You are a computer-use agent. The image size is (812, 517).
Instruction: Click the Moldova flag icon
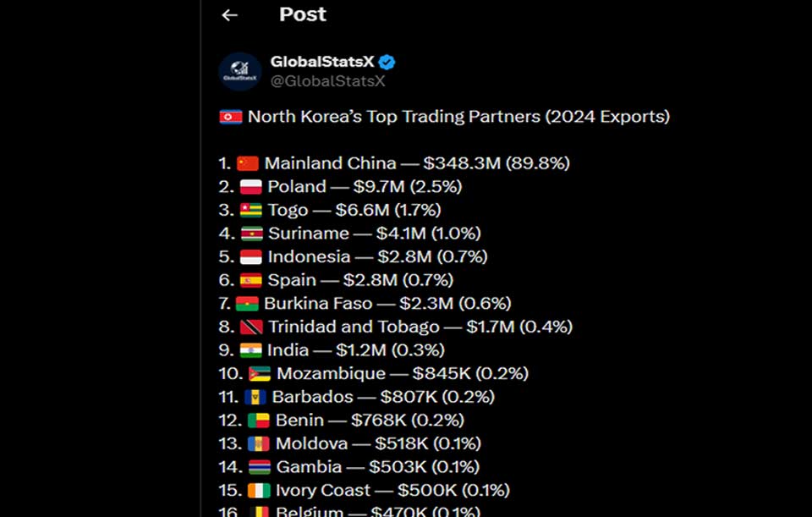point(259,443)
